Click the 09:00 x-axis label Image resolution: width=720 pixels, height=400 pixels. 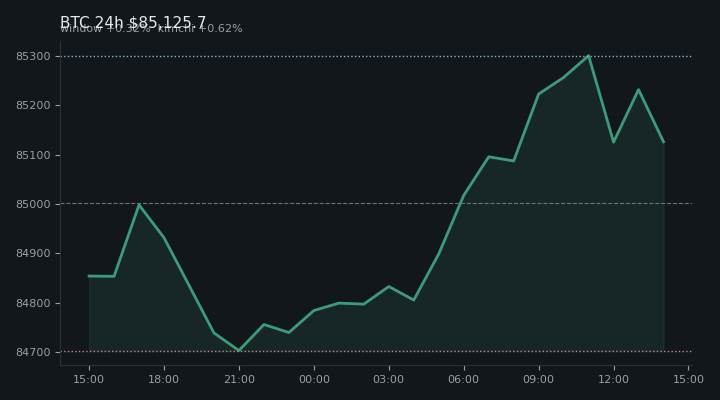click(539, 379)
